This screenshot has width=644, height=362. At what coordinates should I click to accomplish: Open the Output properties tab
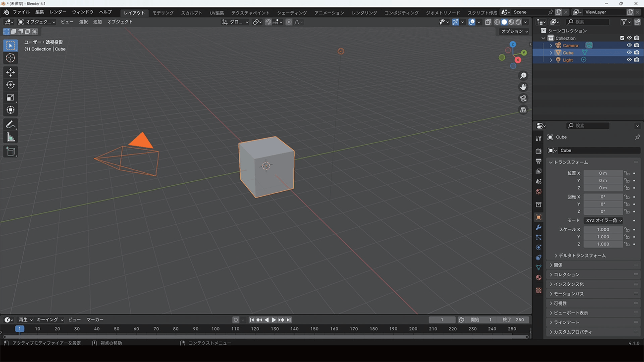click(538, 161)
